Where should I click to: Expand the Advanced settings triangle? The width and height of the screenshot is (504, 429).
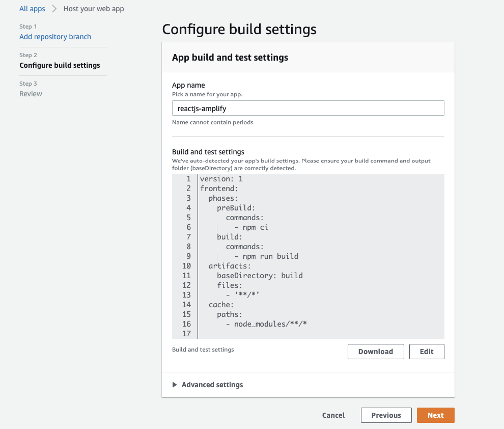pyautogui.click(x=175, y=385)
